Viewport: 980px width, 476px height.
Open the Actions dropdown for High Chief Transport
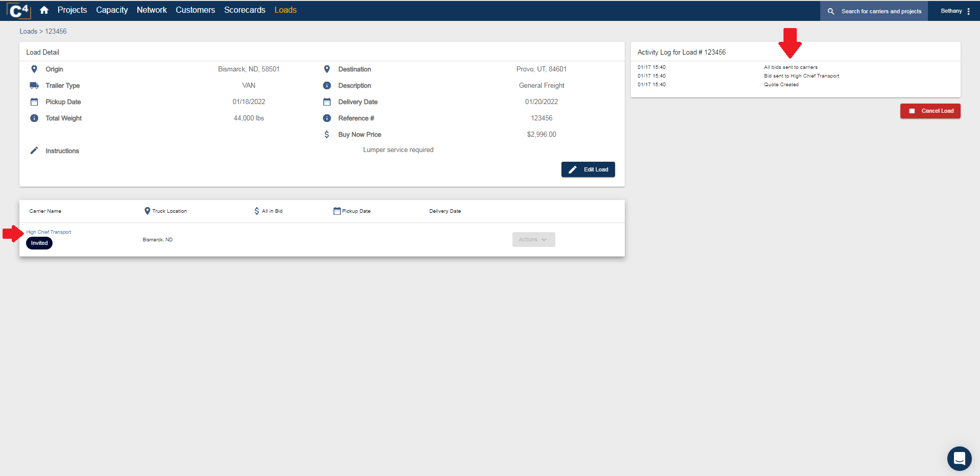533,239
